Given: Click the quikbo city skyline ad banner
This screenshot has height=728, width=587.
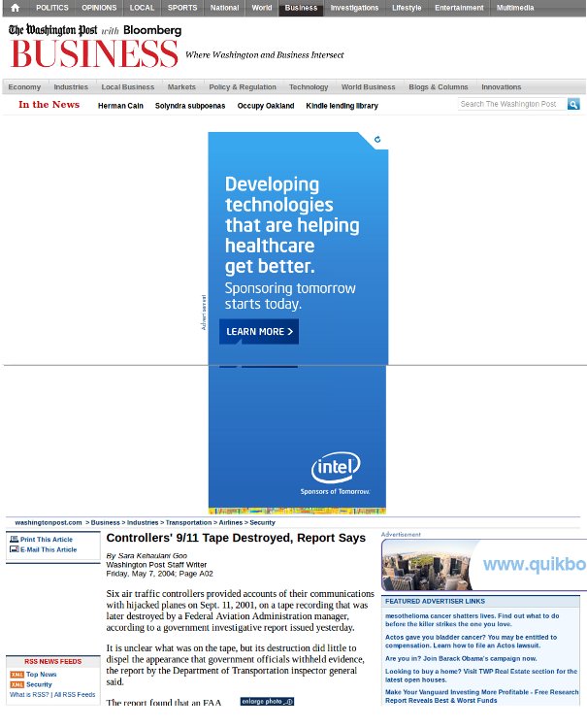Looking at the screenshot, I should tap(483, 565).
